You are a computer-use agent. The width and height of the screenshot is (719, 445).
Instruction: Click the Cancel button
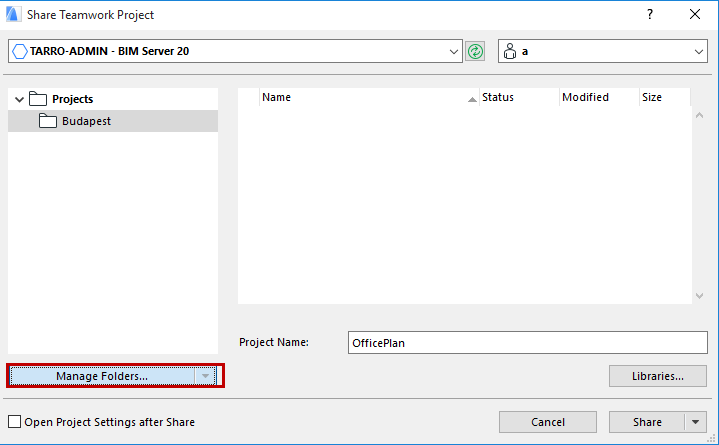(x=547, y=422)
